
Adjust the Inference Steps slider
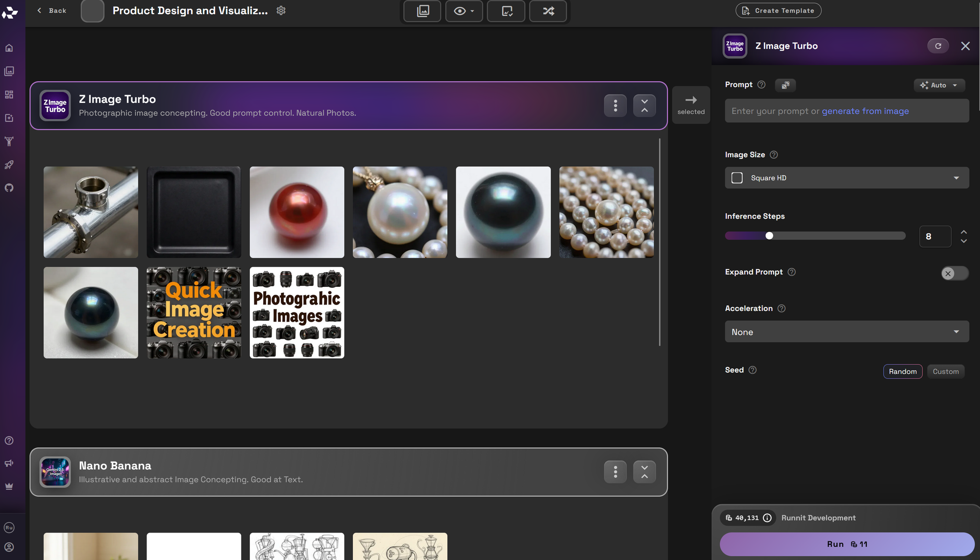point(769,235)
